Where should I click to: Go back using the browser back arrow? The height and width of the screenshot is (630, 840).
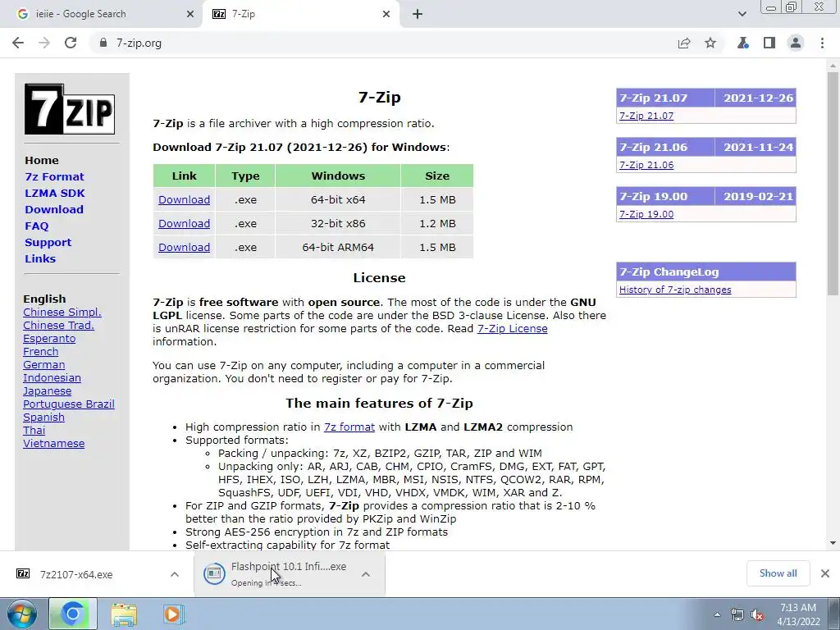(18, 43)
